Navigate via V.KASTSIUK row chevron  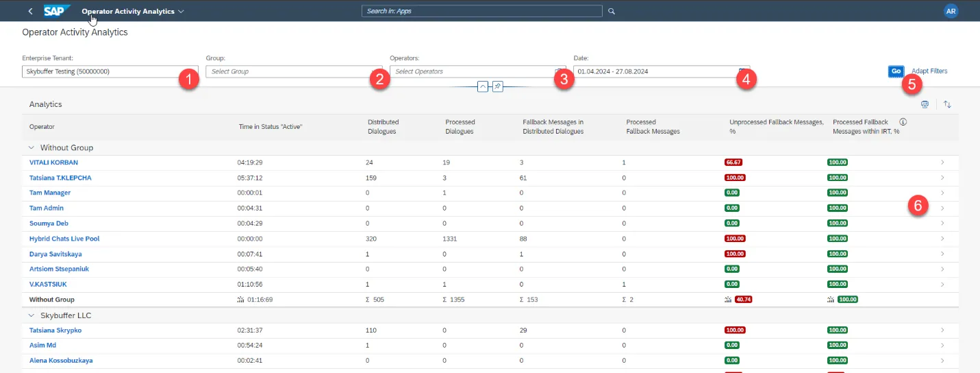click(x=942, y=284)
